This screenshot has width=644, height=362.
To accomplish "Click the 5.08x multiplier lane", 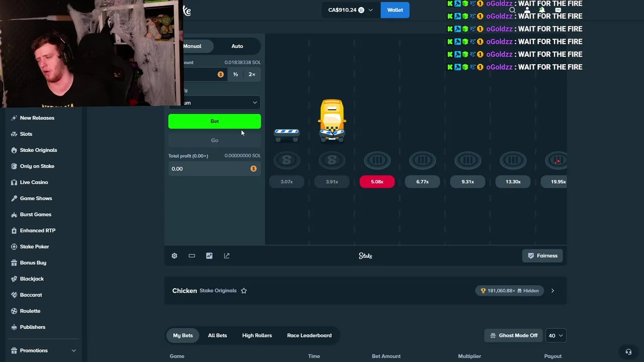I will point(377,182).
